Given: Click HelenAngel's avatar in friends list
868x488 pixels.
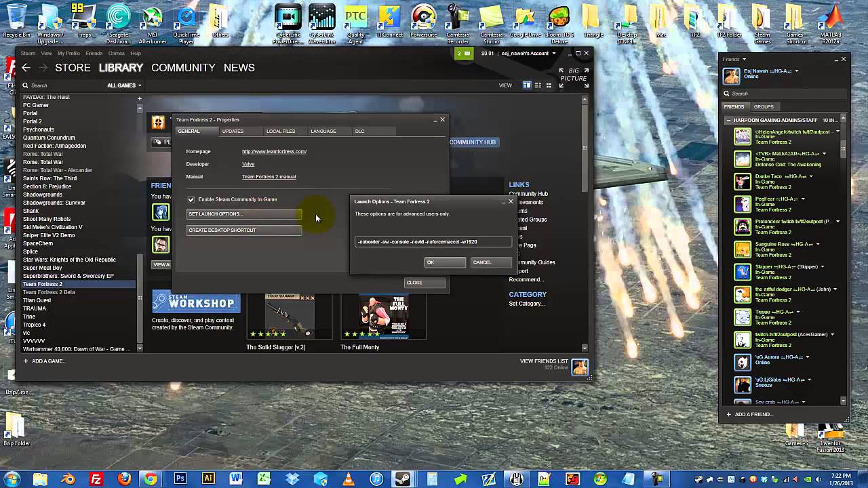Looking at the screenshot, I should (x=743, y=136).
